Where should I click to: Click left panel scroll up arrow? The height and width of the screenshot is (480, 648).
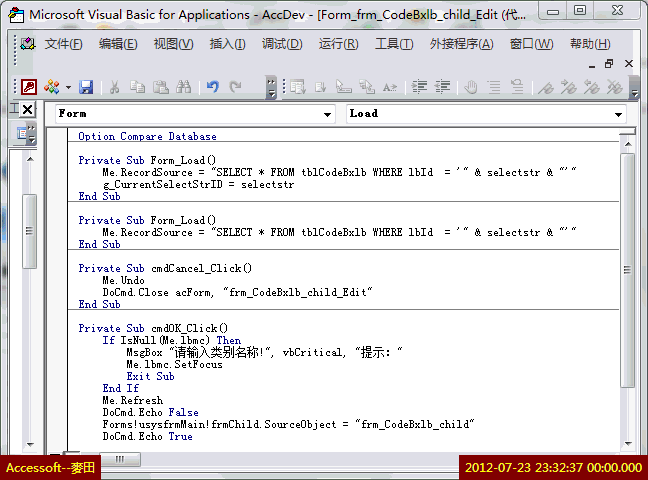point(30,159)
